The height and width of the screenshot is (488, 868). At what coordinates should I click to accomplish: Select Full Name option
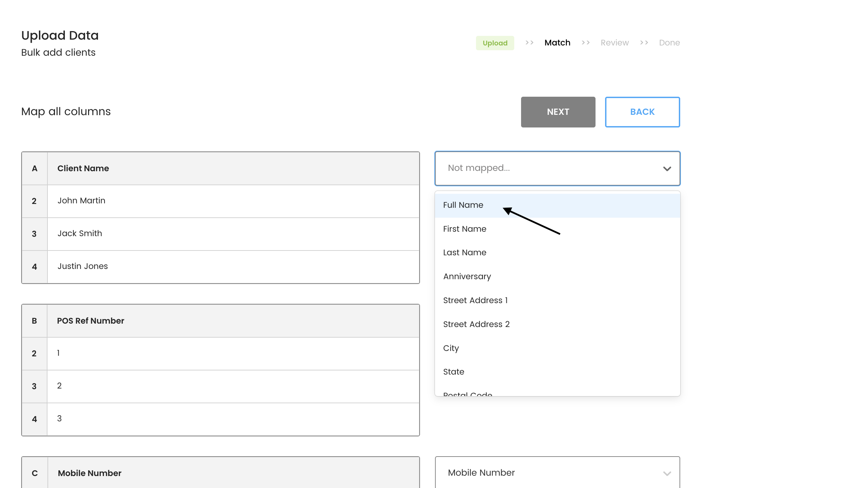click(463, 205)
